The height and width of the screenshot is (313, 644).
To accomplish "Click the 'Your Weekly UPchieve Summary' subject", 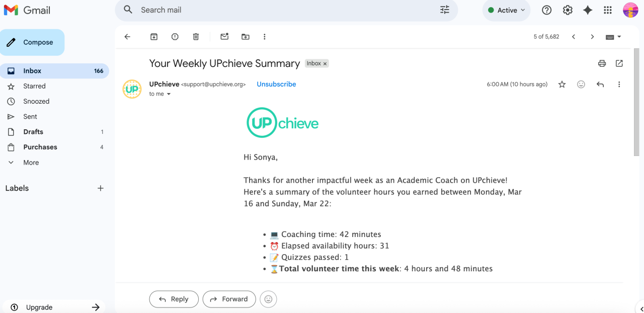I will (224, 63).
